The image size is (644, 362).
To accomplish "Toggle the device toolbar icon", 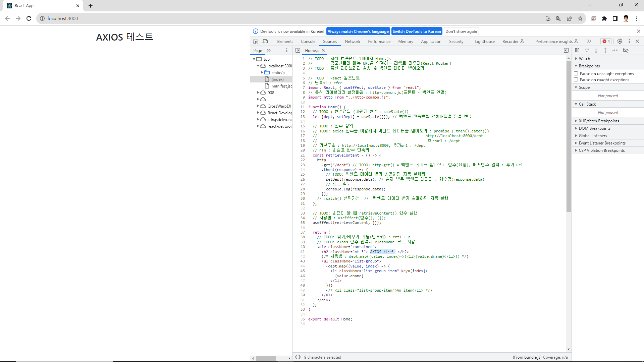I will pos(265,41).
